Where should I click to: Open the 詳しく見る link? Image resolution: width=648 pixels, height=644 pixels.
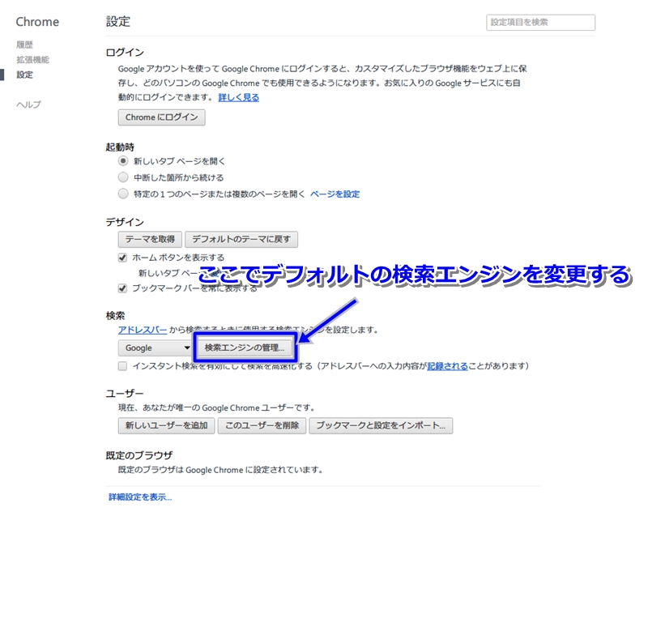(x=238, y=97)
